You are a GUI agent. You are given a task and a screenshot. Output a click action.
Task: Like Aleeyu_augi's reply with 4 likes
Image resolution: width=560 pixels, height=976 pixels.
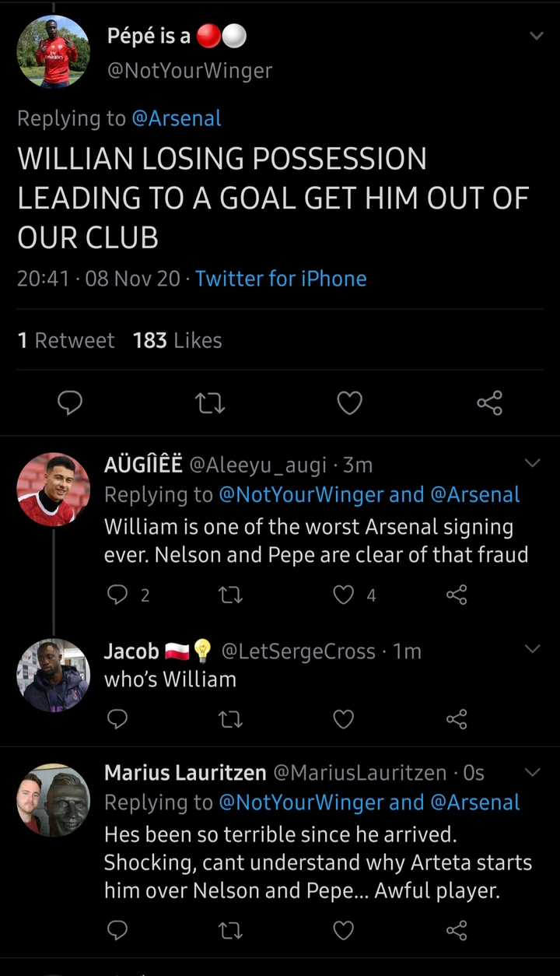pos(344,595)
